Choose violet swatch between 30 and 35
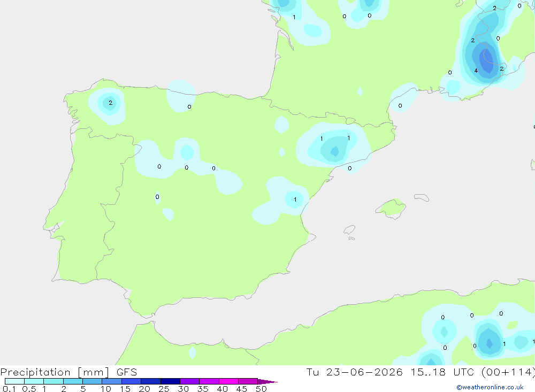The width and height of the screenshot is (535, 392). 190,381
